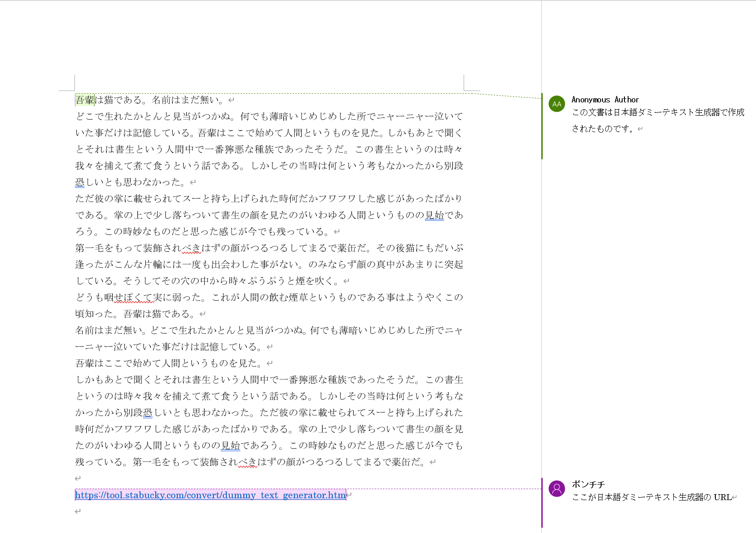Place cursor on empty line below the URL
This screenshot has width=756, height=533.
pos(78,512)
